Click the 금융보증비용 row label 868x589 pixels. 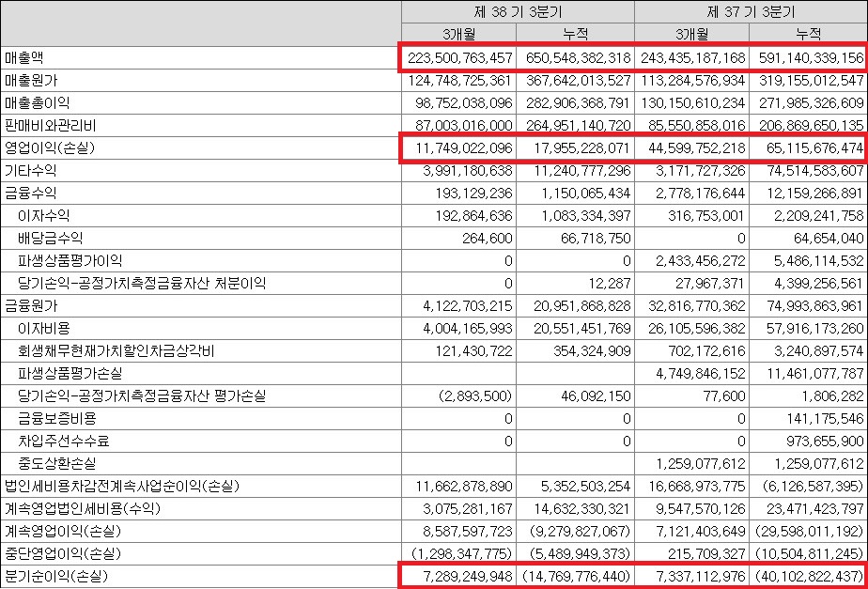[56, 419]
